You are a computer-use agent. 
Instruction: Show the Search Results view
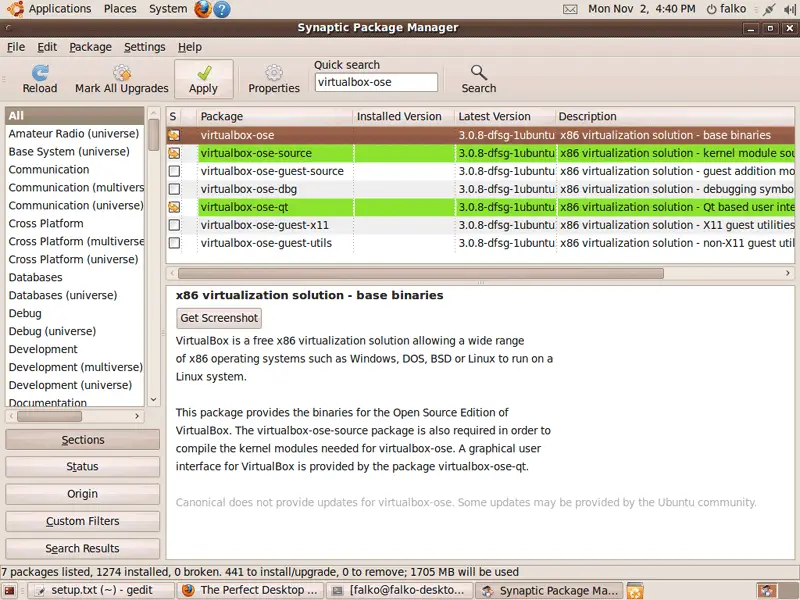(83, 548)
